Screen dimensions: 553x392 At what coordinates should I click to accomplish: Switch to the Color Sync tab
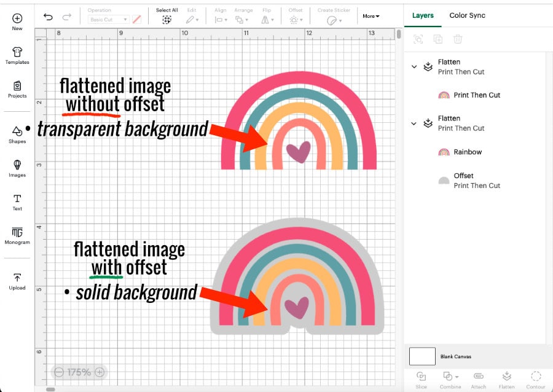pyautogui.click(x=468, y=15)
